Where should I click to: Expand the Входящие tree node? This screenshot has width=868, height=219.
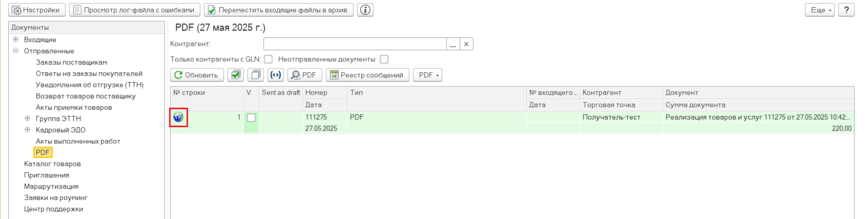point(16,39)
